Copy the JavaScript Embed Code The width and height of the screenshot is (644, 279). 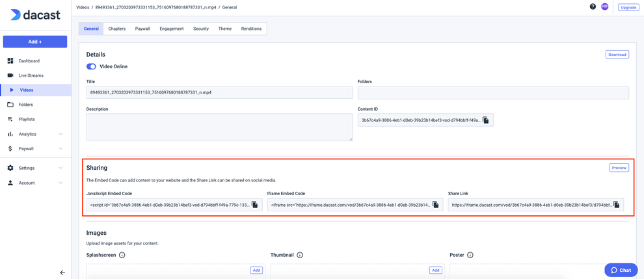[x=255, y=204]
